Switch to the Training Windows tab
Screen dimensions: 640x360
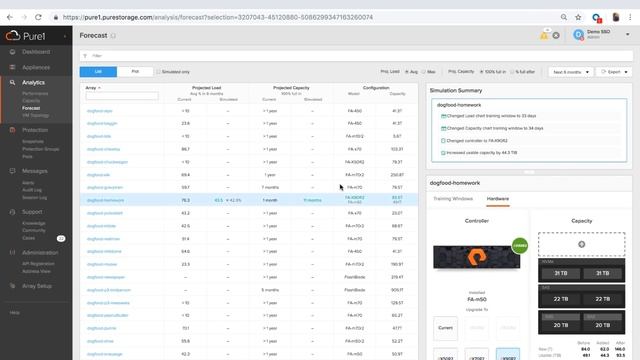pyautogui.click(x=453, y=199)
